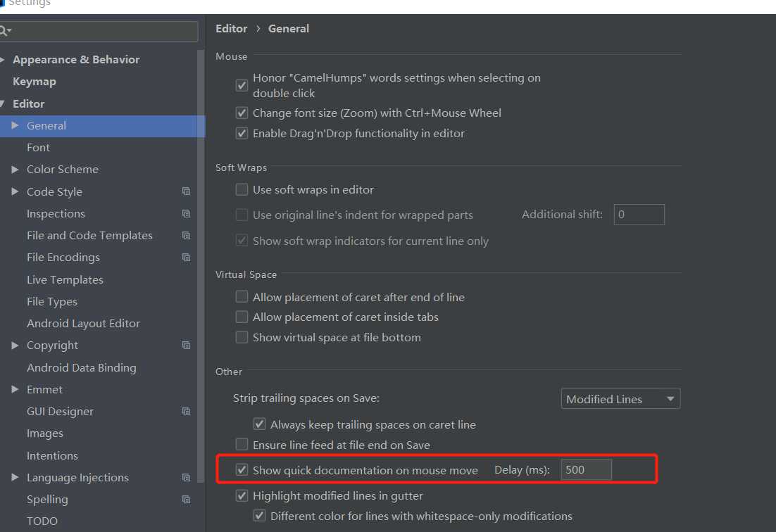The image size is (776, 532).
Task: Expand the Emmet settings node
Action: (15, 390)
